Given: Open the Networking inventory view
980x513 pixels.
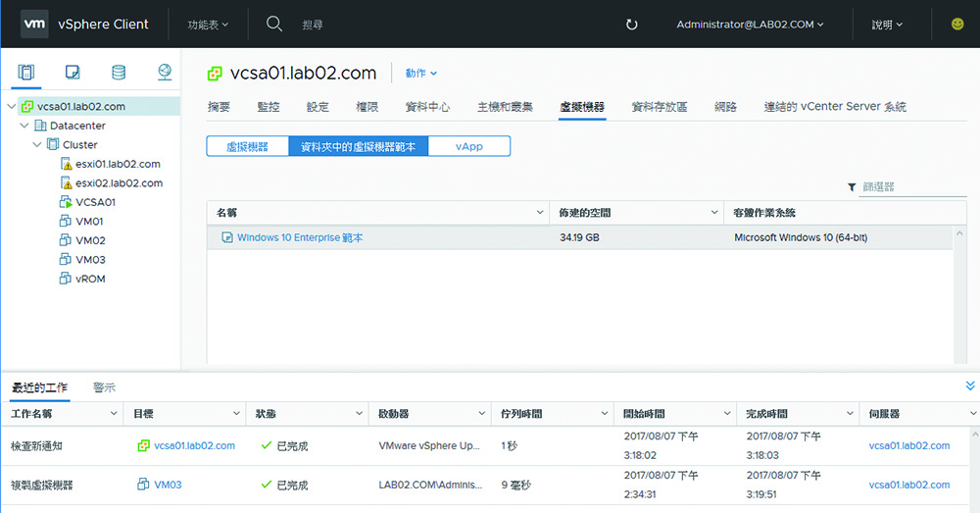Looking at the screenshot, I should coord(165,72).
